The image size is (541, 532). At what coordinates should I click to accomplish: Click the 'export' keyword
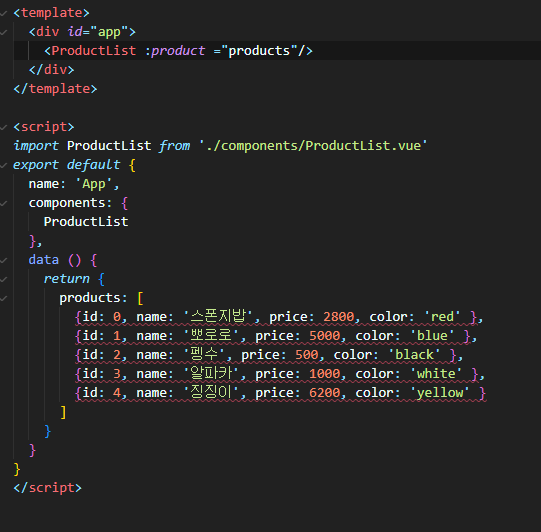(36, 165)
